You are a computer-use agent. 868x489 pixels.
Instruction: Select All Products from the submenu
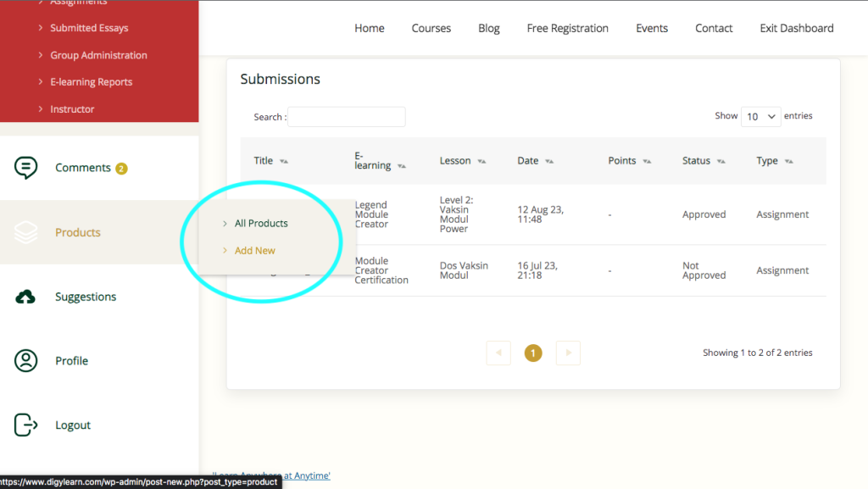point(261,224)
